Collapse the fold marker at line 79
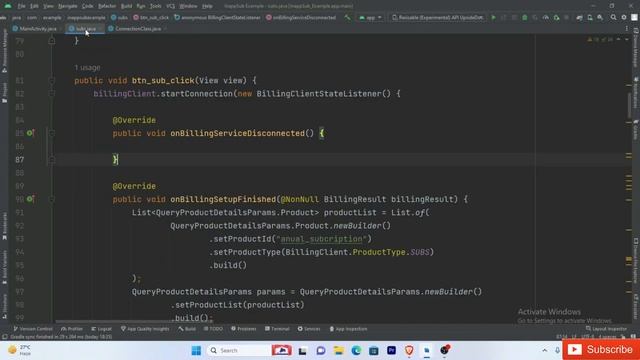The width and height of the screenshot is (640, 360). click(52, 41)
